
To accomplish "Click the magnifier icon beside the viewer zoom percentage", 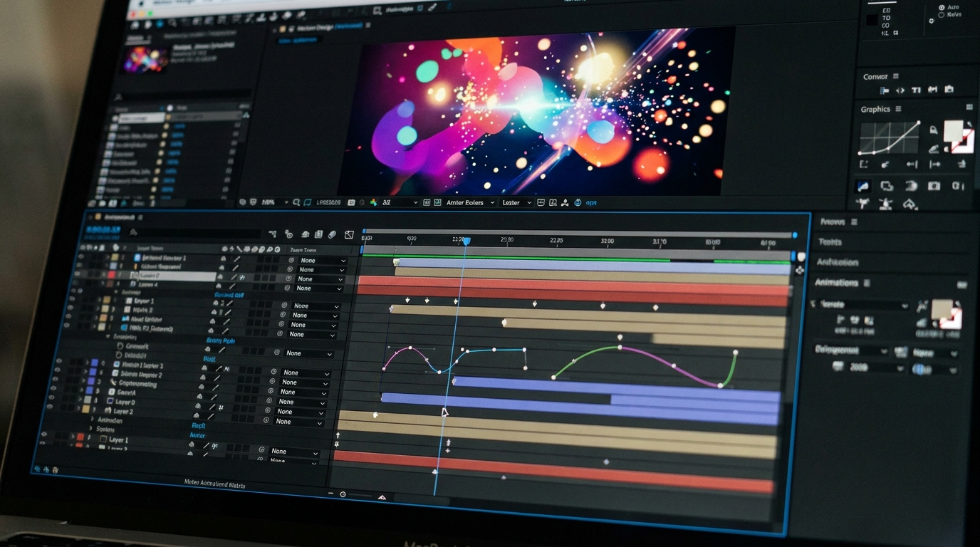I will 297,203.
